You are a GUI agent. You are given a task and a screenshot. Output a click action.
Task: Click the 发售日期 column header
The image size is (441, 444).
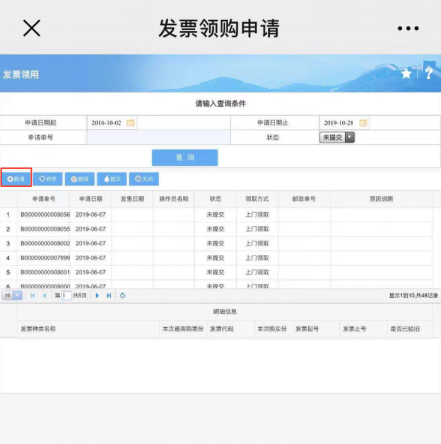[x=132, y=199]
